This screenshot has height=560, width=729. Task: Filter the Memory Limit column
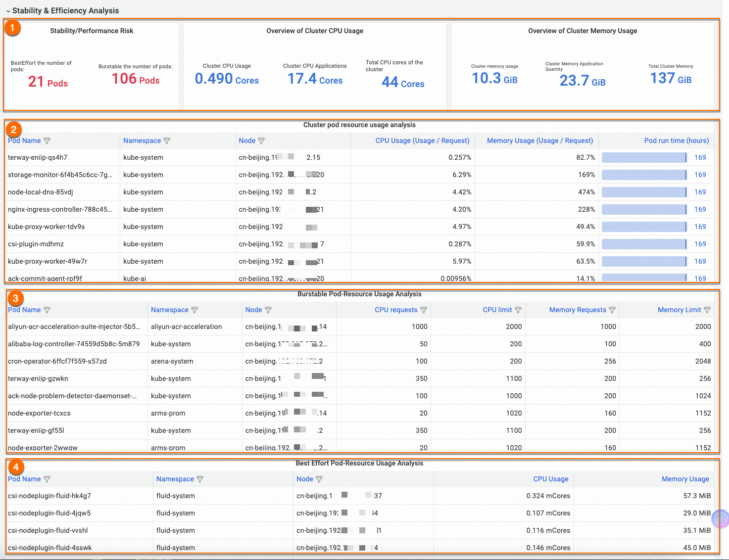coord(707,310)
